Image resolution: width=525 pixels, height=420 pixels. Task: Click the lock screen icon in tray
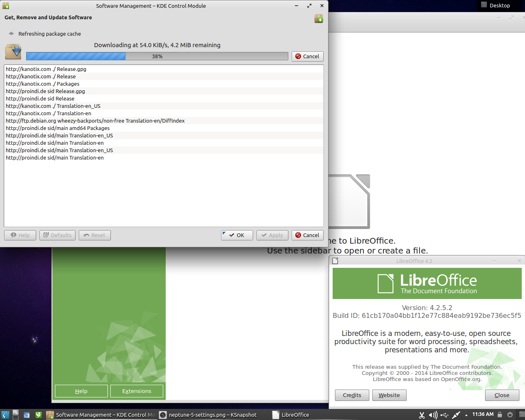[x=500, y=415]
